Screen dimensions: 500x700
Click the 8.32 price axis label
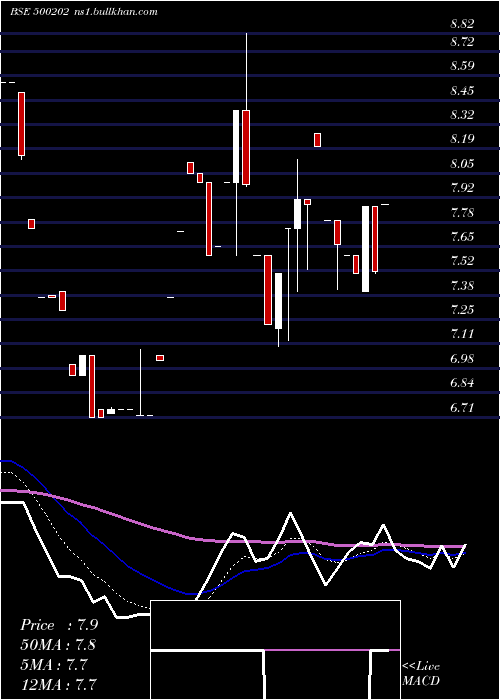click(x=462, y=115)
